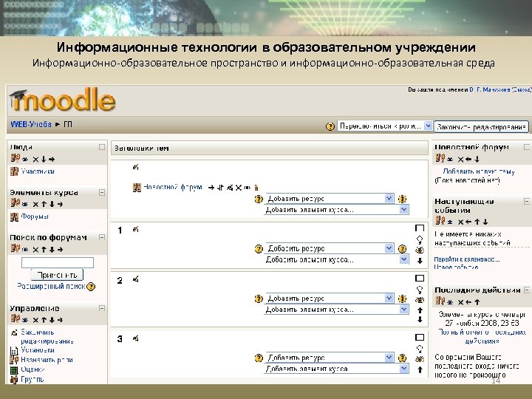This screenshot has height=399, width=532.
Task: Click assign roles icon in Люди block
Action: (16, 158)
